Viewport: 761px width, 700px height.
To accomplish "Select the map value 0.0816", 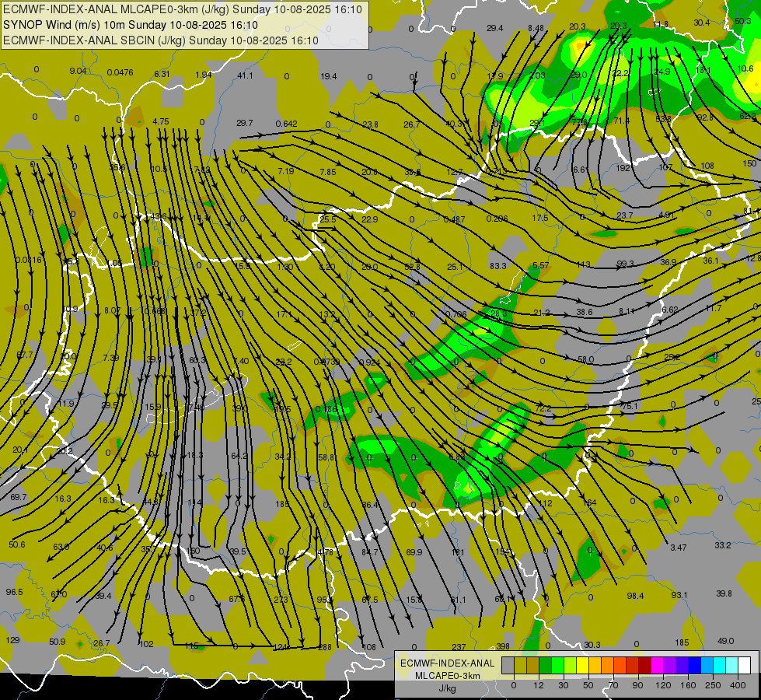I will (x=28, y=260).
